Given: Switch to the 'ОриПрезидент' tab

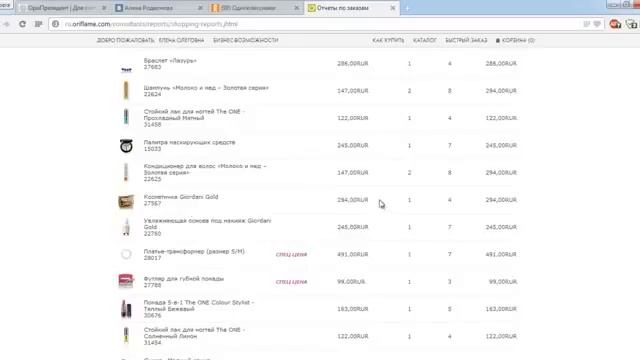Looking at the screenshot, I should point(61,8).
